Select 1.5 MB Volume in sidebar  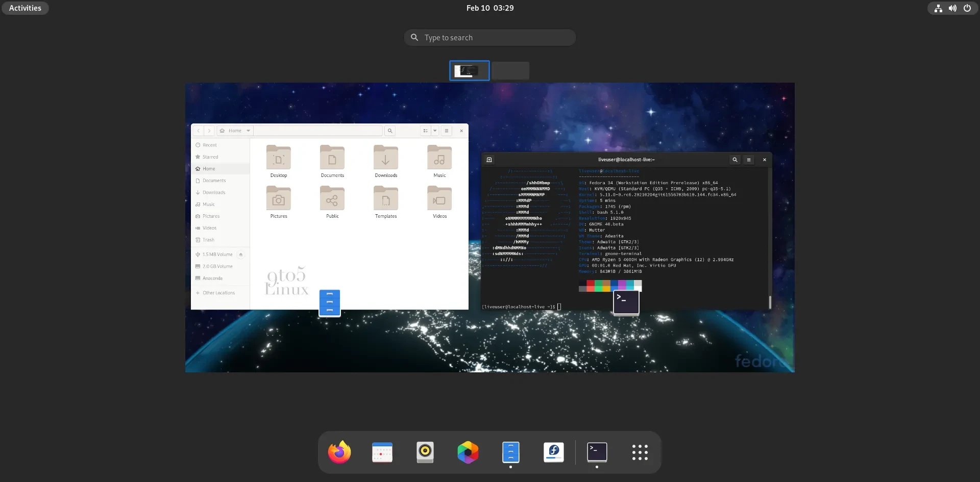click(217, 255)
